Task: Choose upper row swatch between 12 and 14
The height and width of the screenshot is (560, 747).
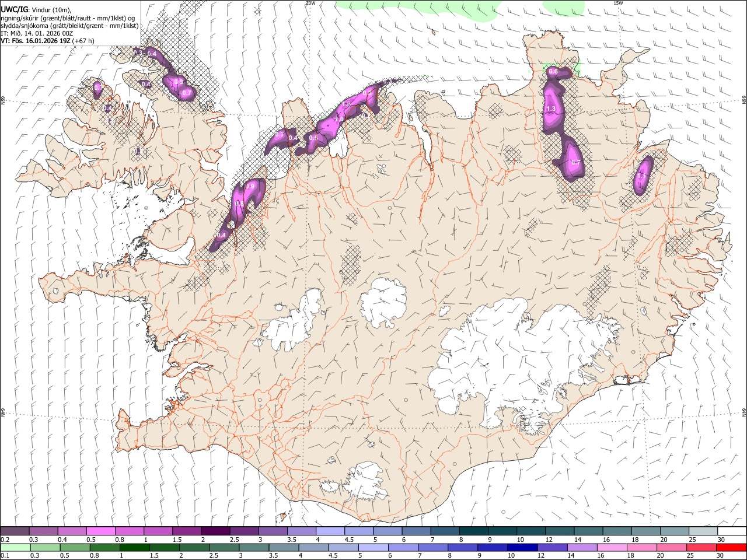Action: tap(560, 531)
